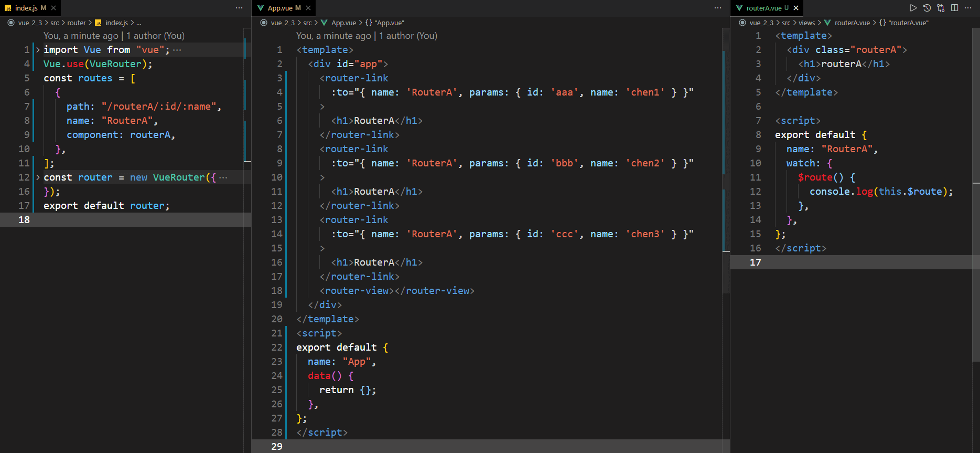
Task: Split the routerA.vue editor to the right
Action: [x=954, y=8]
